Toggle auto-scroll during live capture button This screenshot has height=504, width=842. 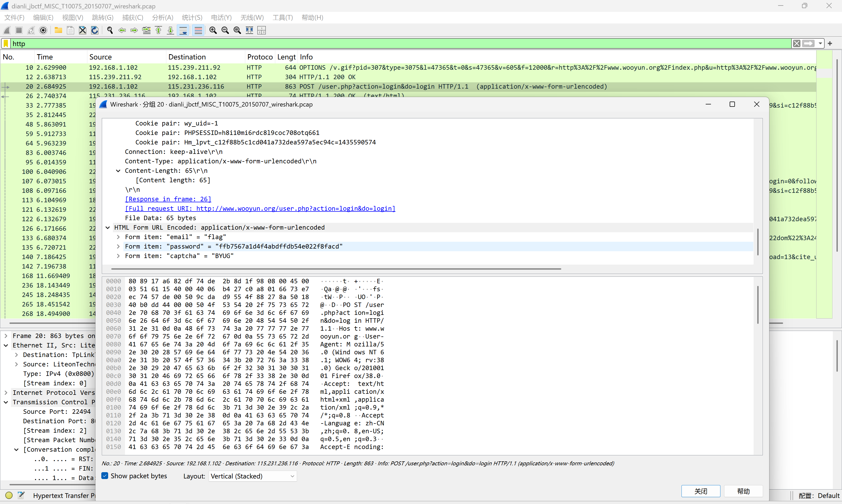183,31
